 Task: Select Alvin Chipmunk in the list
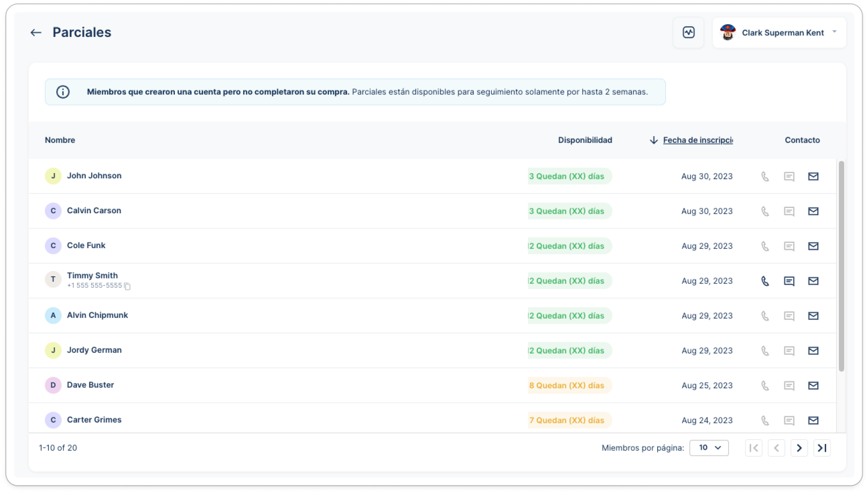pyautogui.click(x=97, y=316)
